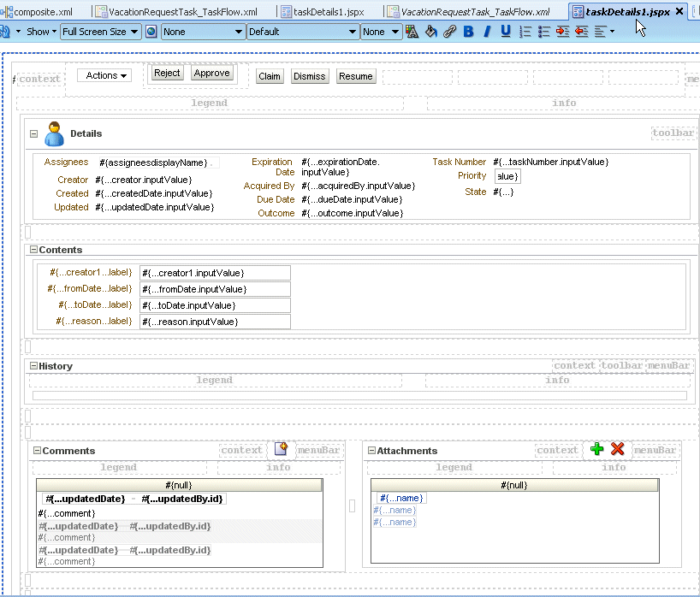Insert a hyperlink with the chain icon
Viewport: 700px width, 597px height.
pyautogui.click(x=449, y=32)
